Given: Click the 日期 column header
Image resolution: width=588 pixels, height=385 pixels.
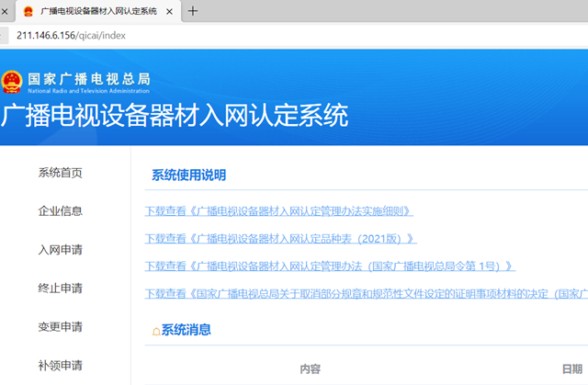Looking at the screenshot, I should tap(571, 368).
